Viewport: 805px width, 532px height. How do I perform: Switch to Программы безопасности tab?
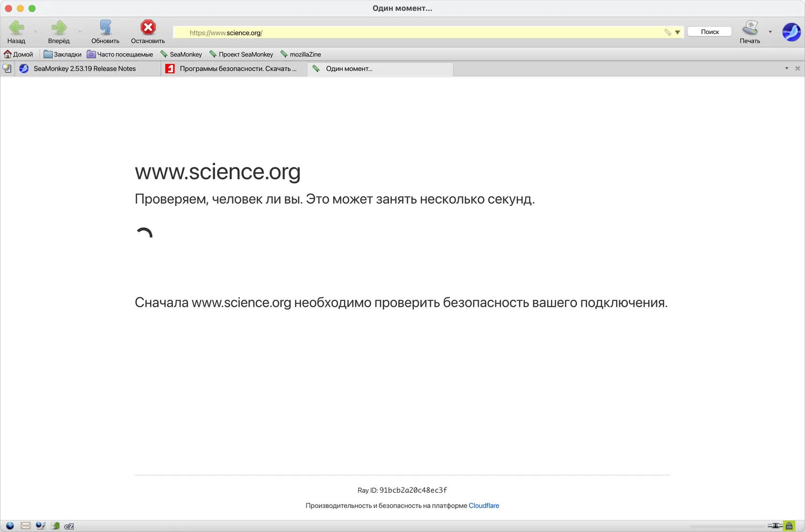(x=234, y=69)
